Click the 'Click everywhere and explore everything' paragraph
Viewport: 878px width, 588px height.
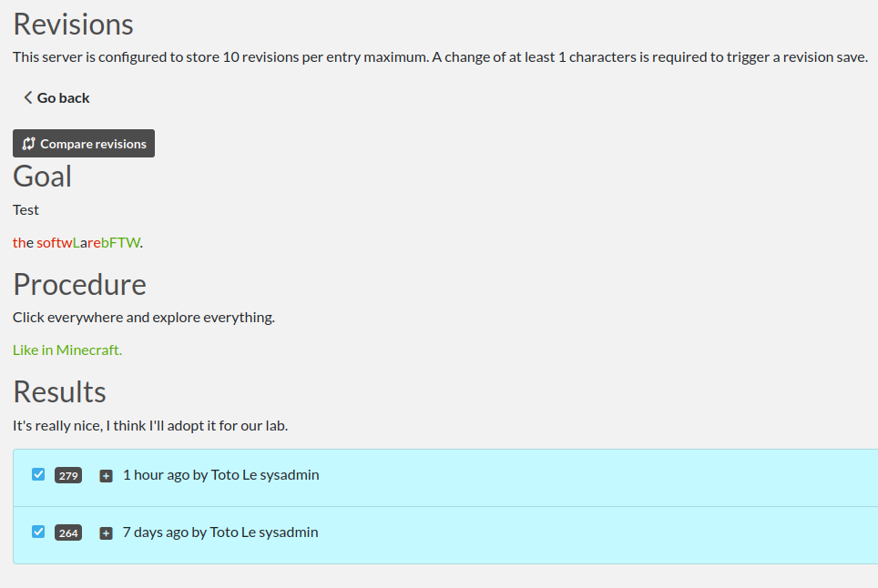144,318
